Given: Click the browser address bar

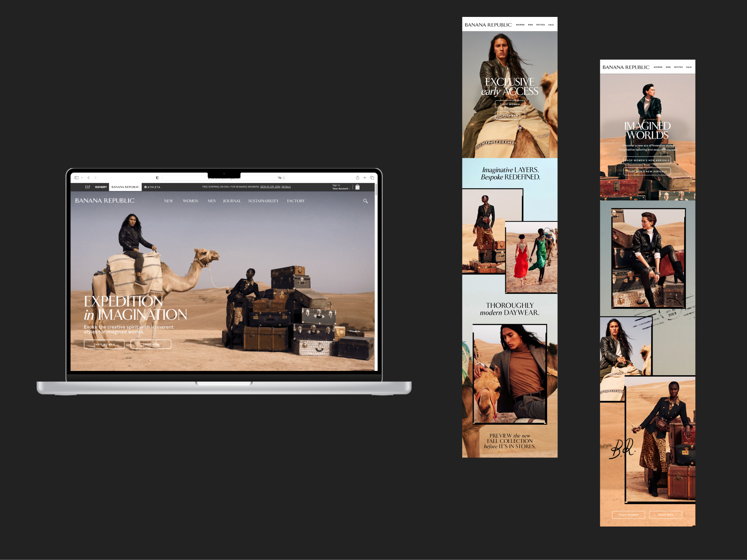Looking at the screenshot, I should 186,177.
